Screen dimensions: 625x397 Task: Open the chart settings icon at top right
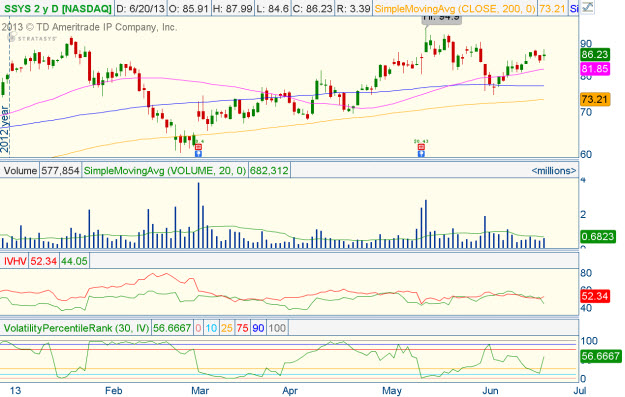point(587,8)
